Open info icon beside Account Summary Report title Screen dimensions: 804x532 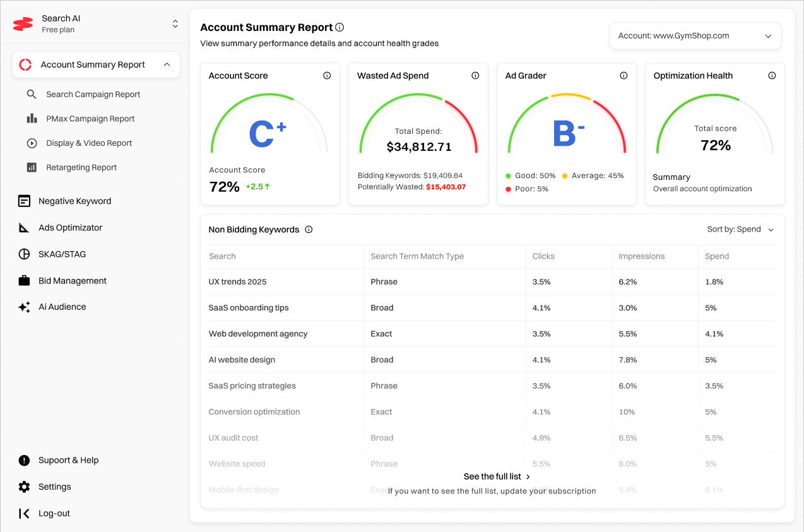(x=340, y=27)
